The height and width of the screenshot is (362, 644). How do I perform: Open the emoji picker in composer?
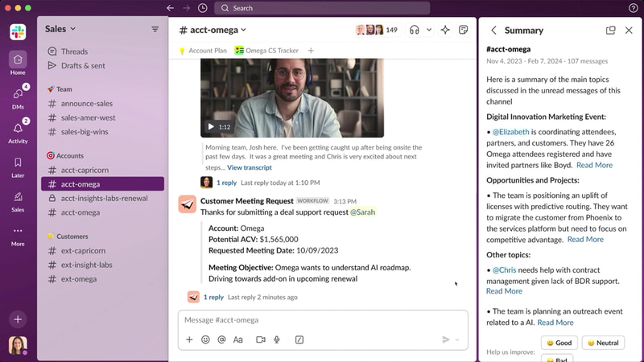click(205, 339)
